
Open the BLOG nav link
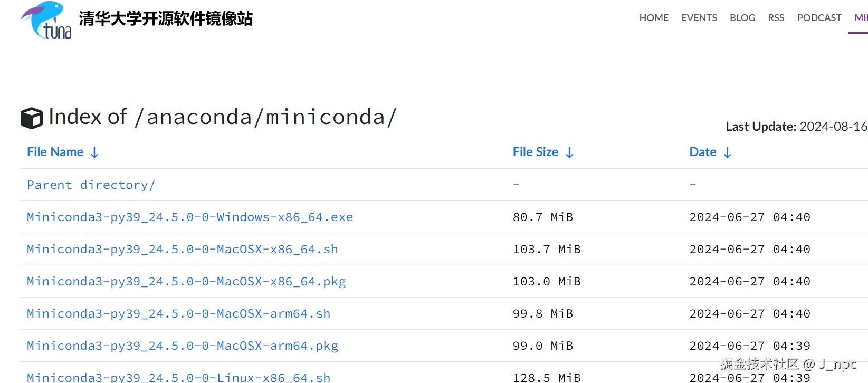click(x=742, y=18)
